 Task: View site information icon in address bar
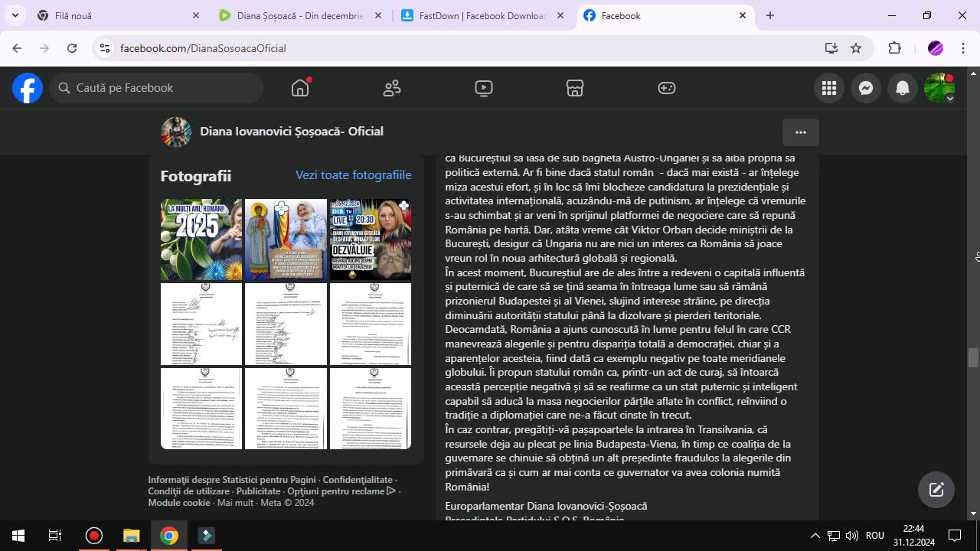106,48
